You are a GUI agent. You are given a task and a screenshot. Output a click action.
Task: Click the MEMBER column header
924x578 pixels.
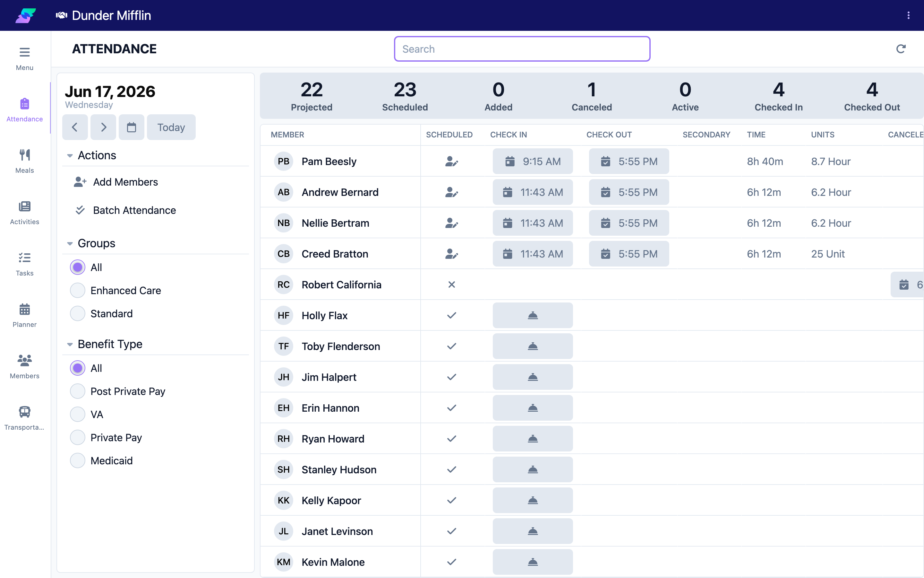click(287, 135)
